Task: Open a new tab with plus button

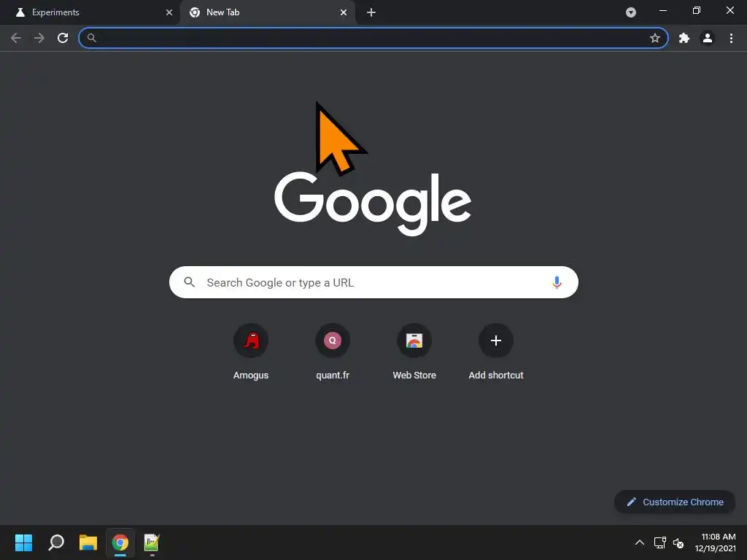Action: [x=371, y=12]
